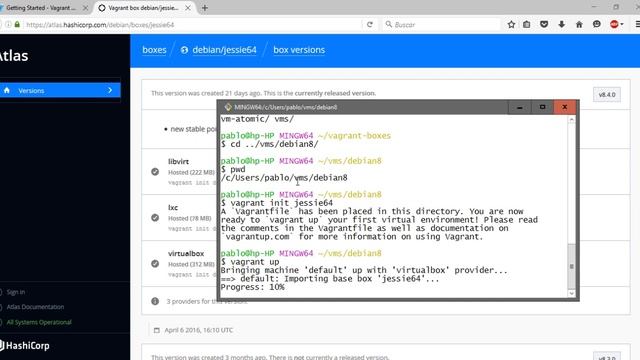Click the lock icon in address bar
The image size is (640, 360).
(x=17, y=24)
